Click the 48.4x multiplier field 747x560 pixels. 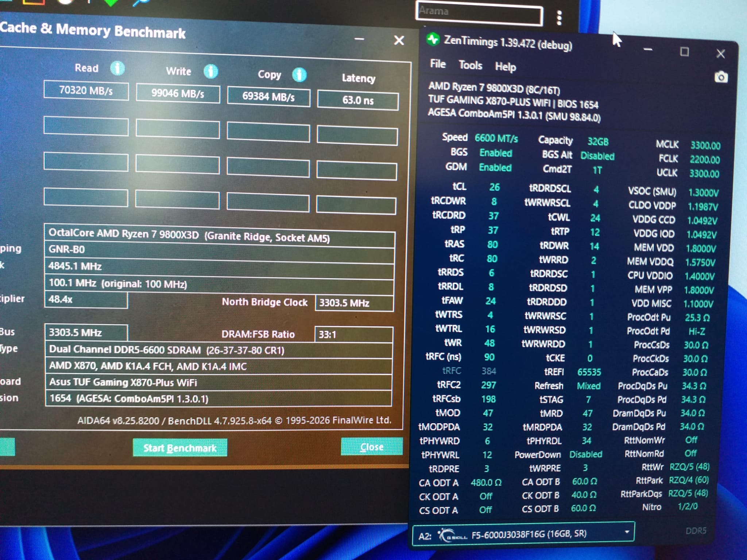coord(86,300)
